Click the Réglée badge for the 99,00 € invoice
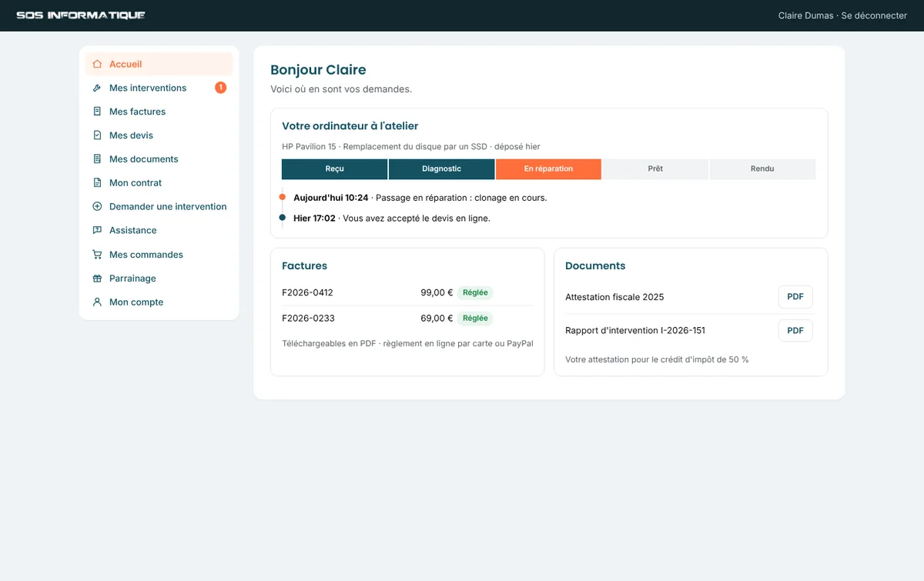The width and height of the screenshot is (924, 581). point(475,292)
